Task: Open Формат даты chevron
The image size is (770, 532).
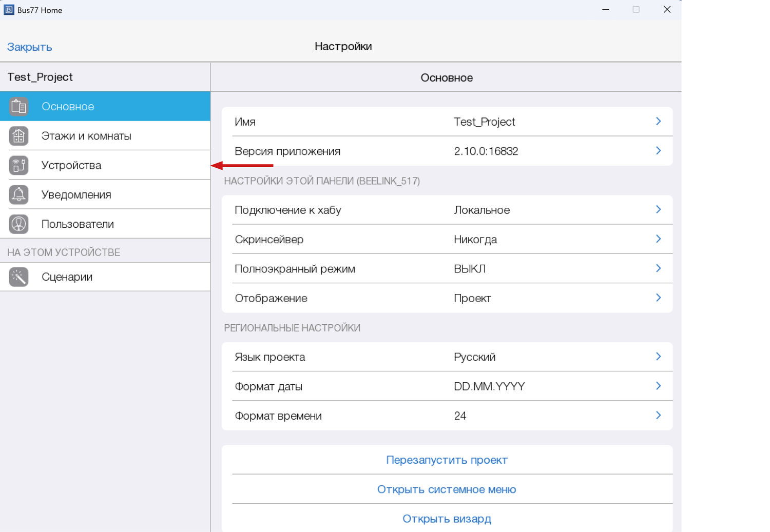Action: coord(658,386)
